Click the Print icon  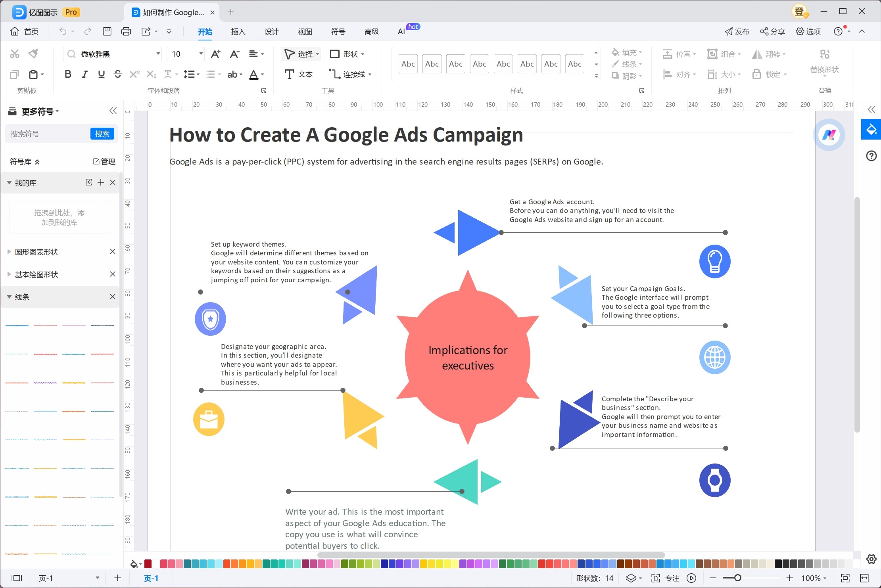pyautogui.click(x=126, y=31)
